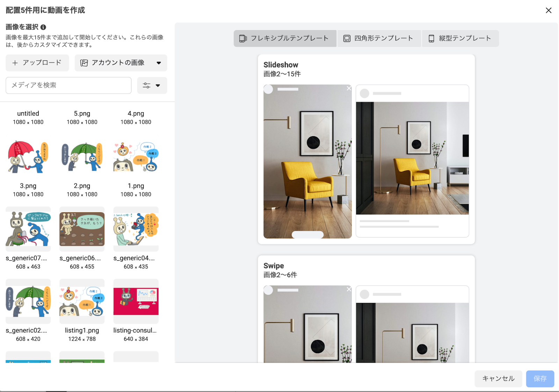This screenshot has height=392, width=559.
Task: Click the メディアを検索 search field
Action: [x=68, y=86]
